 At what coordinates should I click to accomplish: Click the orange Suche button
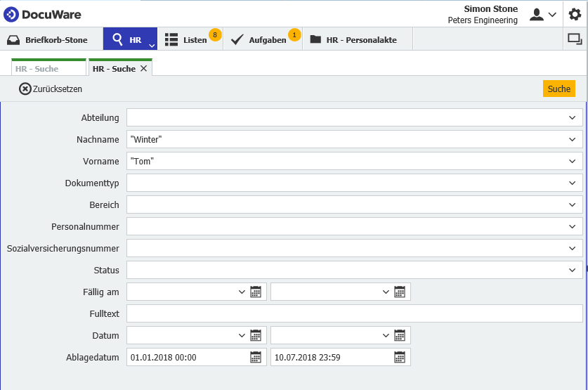[558, 89]
